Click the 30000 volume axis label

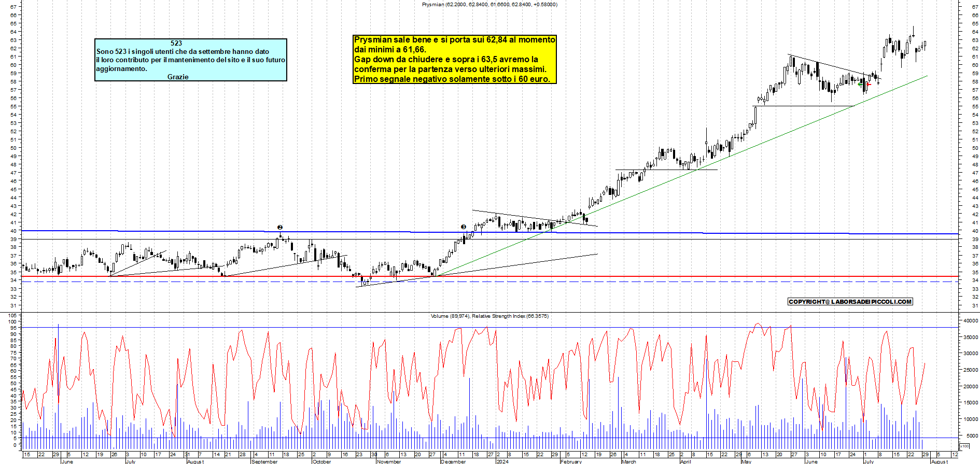[x=971, y=354]
